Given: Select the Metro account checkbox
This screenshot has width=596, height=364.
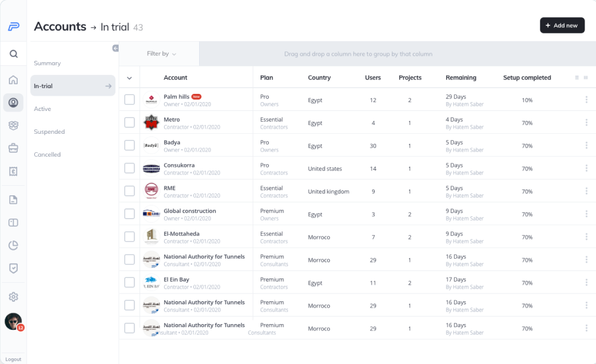Looking at the screenshot, I should (129, 122).
